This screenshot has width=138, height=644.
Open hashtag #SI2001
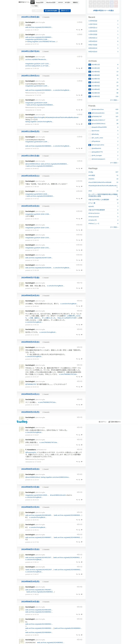point(91,179)
